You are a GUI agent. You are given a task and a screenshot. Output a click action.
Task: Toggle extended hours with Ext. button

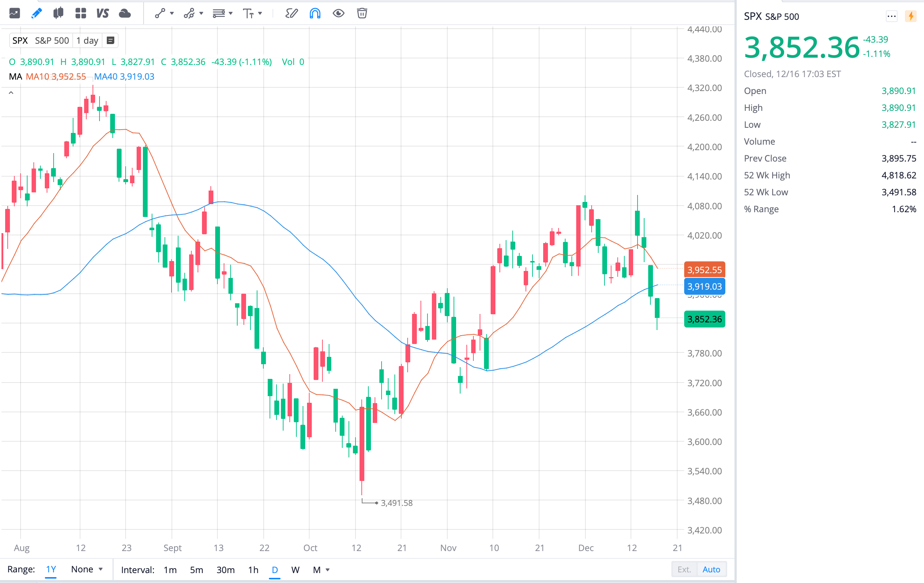[684, 569]
